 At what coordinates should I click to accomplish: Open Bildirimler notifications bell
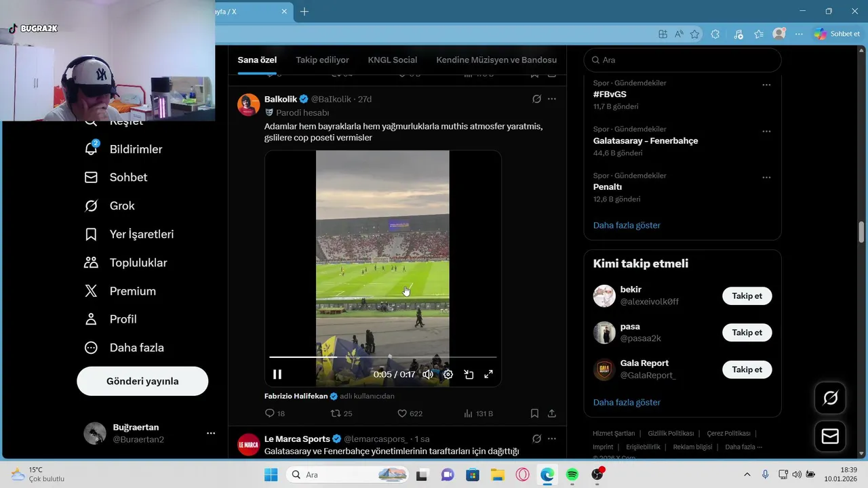click(91, 148)
